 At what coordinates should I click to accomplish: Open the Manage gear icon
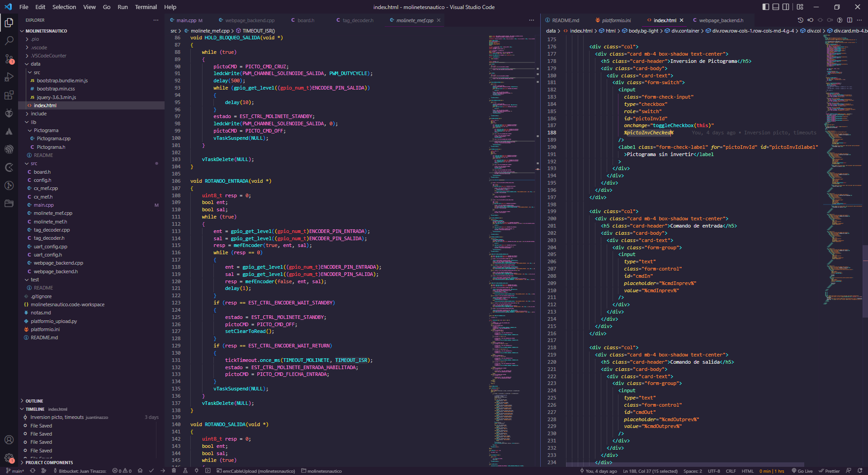pyautogui.click(x=9, y=458)
